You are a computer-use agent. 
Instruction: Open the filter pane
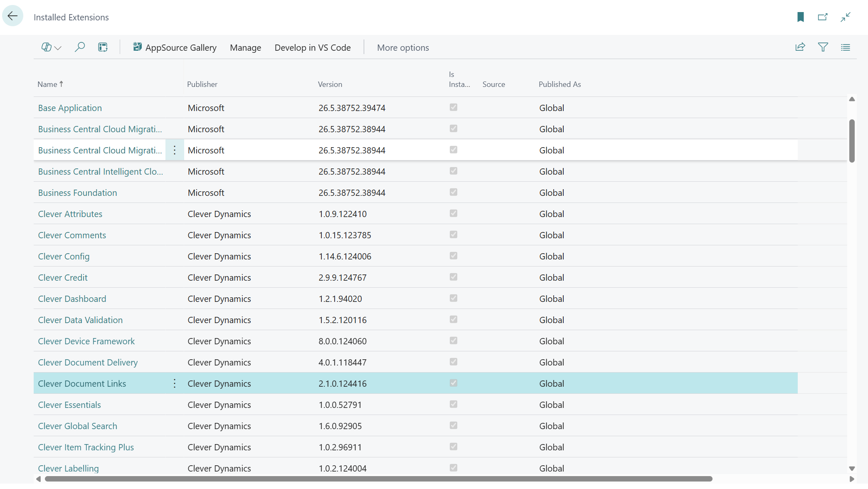coord(823,47)
